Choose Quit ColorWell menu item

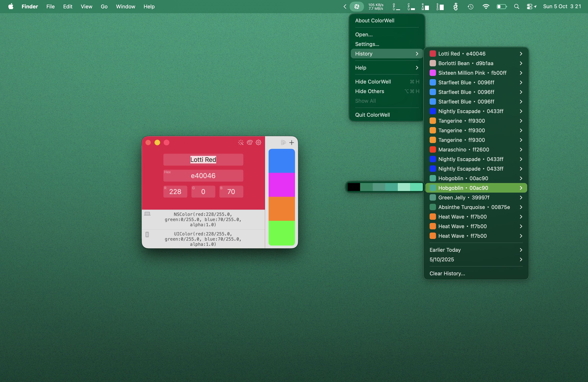pyautogui.click(x=372, y=115)
